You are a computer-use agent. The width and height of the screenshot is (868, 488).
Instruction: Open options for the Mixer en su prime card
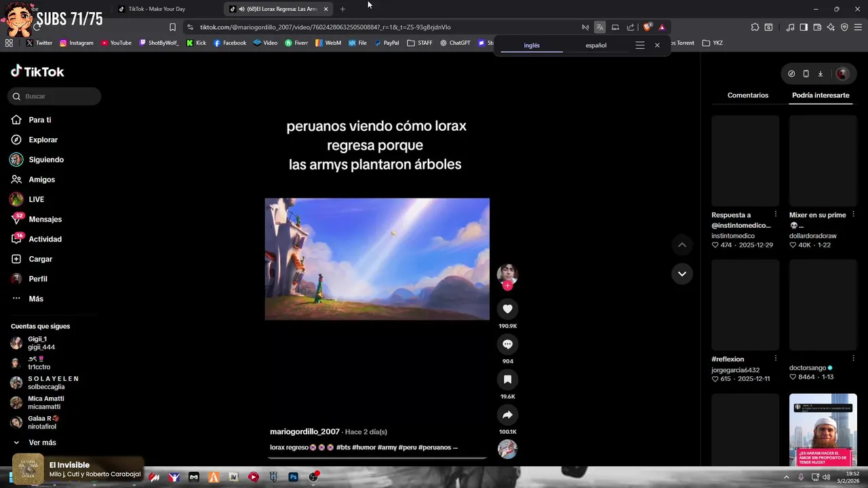(853, 215)
